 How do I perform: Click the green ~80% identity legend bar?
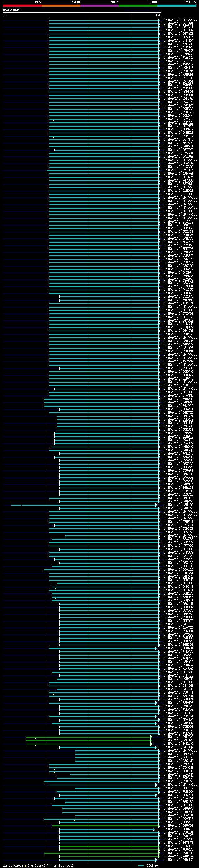[138, 5]
